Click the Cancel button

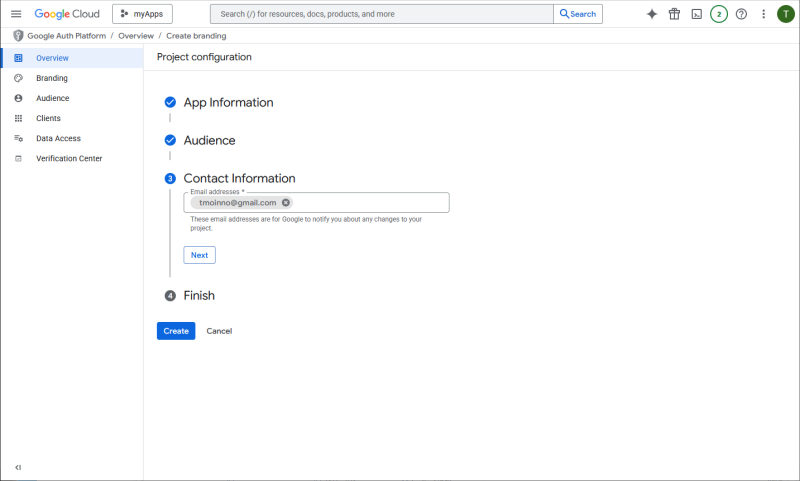pyautogui.click(x=219, y=331)
